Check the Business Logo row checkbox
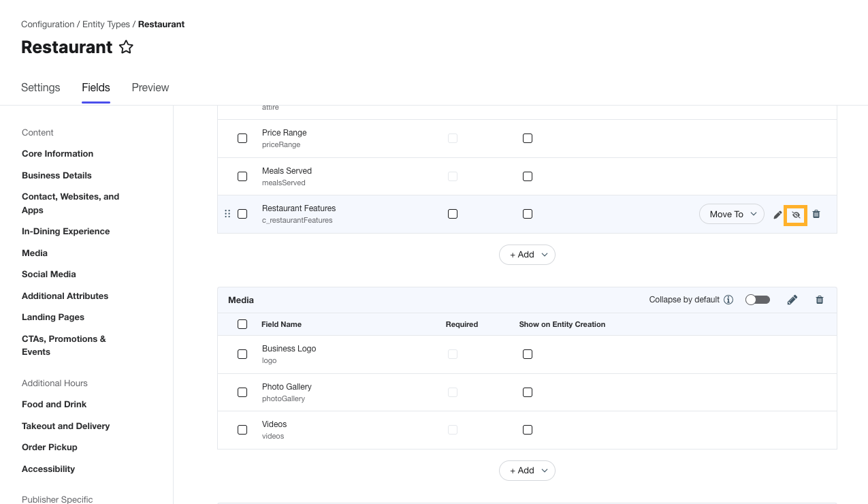The width and height of the screenshot is (868, 504). click(x=242, y=354)
